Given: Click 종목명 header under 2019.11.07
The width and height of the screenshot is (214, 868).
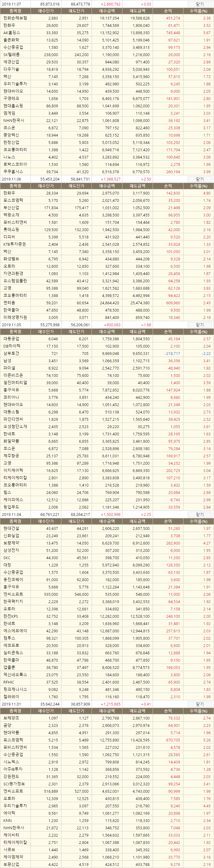Looking at the screenshot, I should 15,11.
